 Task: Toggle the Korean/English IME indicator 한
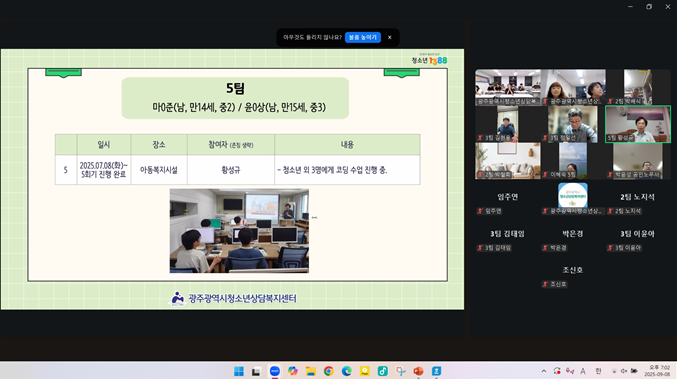(598, 371)
